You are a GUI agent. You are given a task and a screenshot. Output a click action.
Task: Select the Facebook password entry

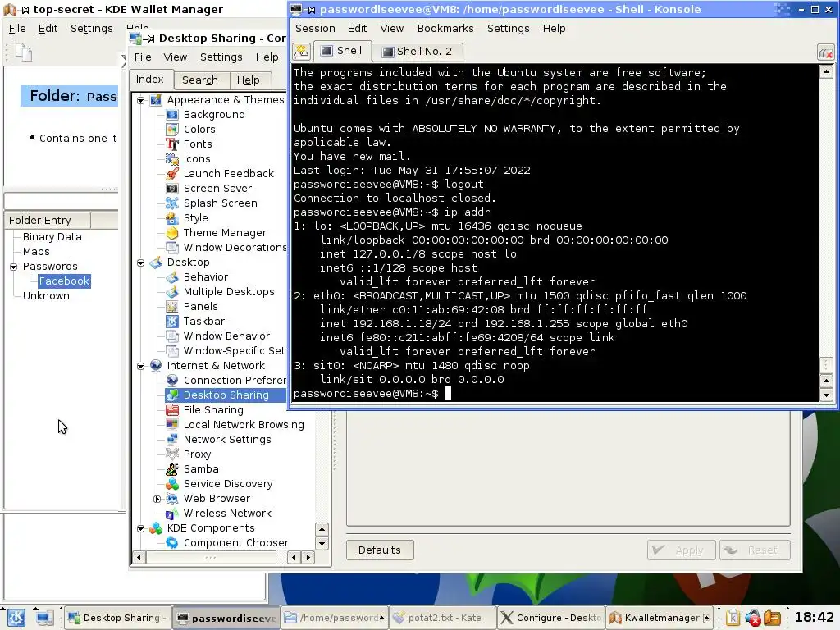[x=64, y=281]
